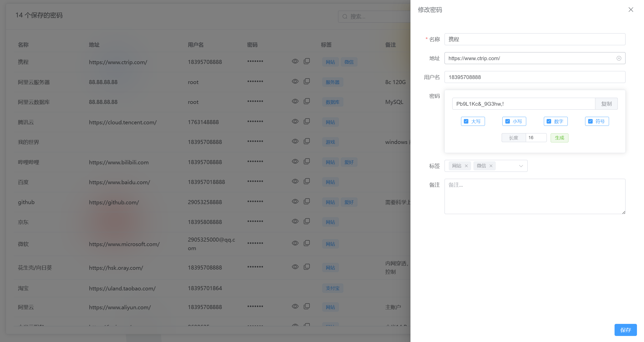Click the 复制 button beside the generated password

pos(606,104)
